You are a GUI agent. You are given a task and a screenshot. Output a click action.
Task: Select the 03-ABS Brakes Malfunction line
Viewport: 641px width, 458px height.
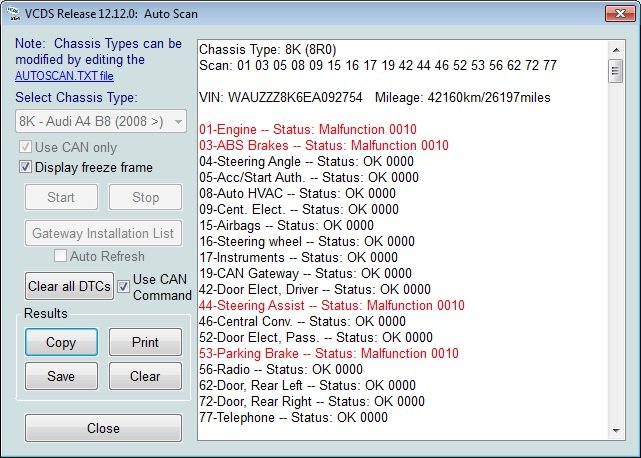(x=324, y=145)
